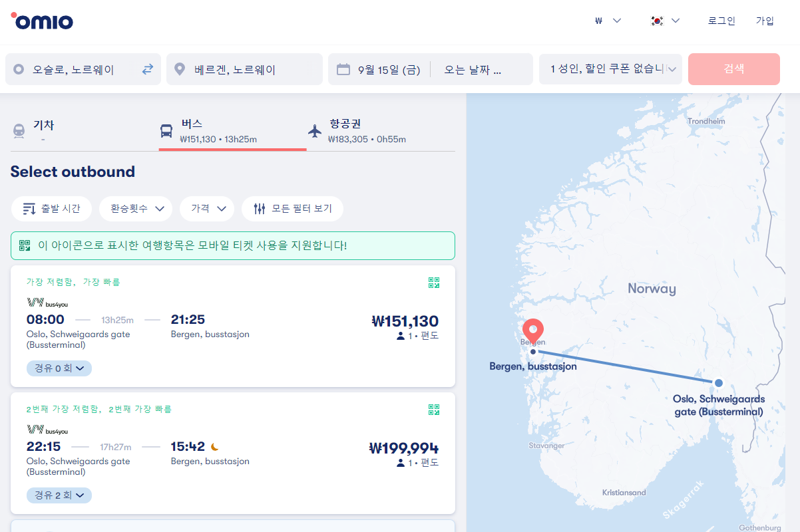Screen dimensions: 800x532
Task: Click the 13h25m duration in first card
Action: click(x=117, y=321)
